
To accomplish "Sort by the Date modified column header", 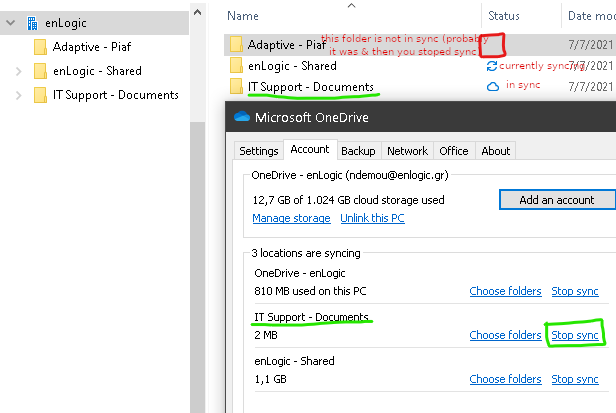I will coord(592,16).
